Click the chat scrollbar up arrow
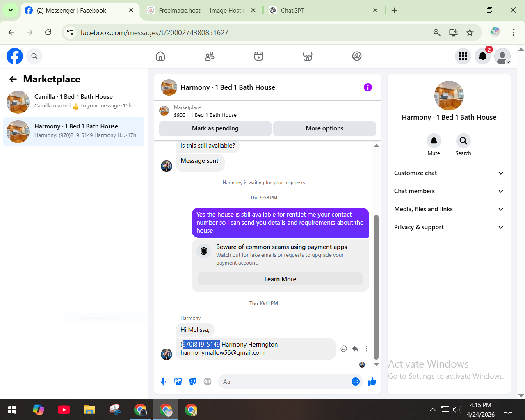 pyautogui.click(x=376, y=146)
